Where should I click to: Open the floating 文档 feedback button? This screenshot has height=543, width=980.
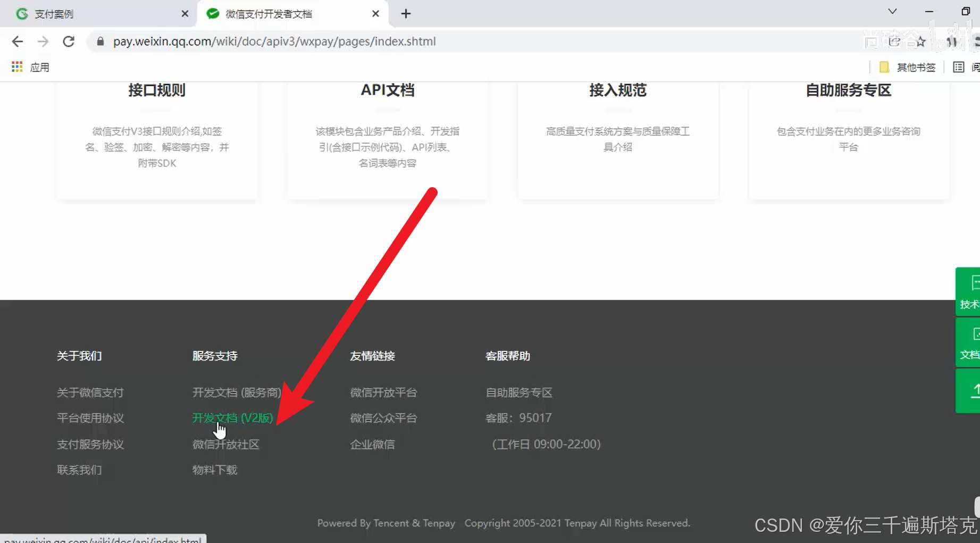pos(968,343)
